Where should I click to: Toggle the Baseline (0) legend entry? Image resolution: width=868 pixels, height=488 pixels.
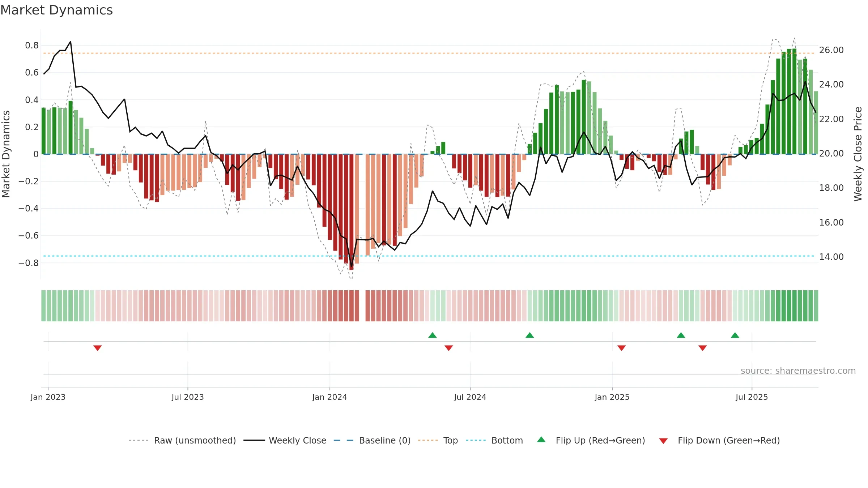pos(372,440)
